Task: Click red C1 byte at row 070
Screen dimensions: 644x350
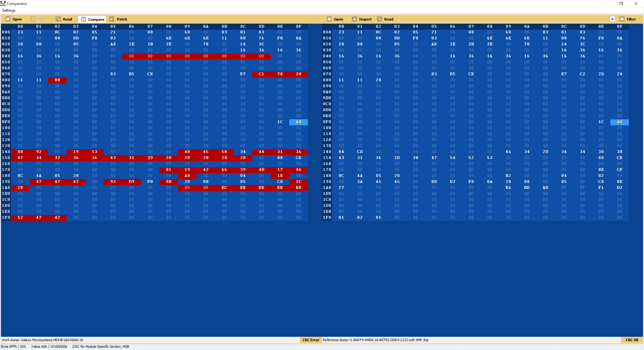Action: pyautogui.click(x=261, y=74)
